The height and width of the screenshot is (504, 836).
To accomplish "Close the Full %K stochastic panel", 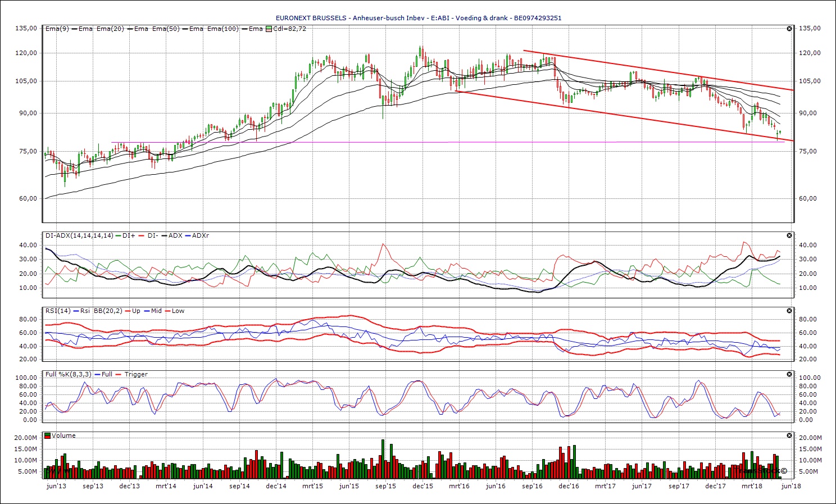I will [x=789, y=374].
